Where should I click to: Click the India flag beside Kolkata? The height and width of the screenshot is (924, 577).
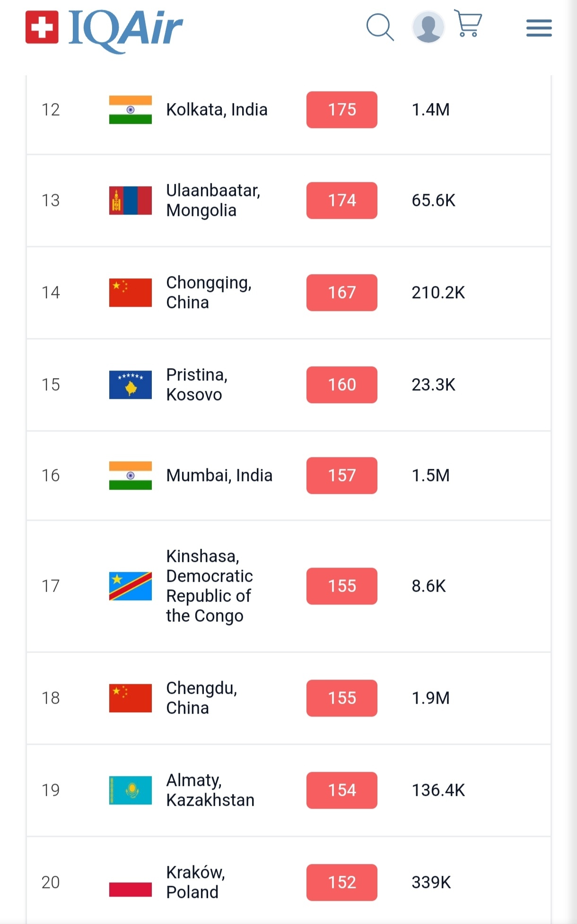click(131, 110)
